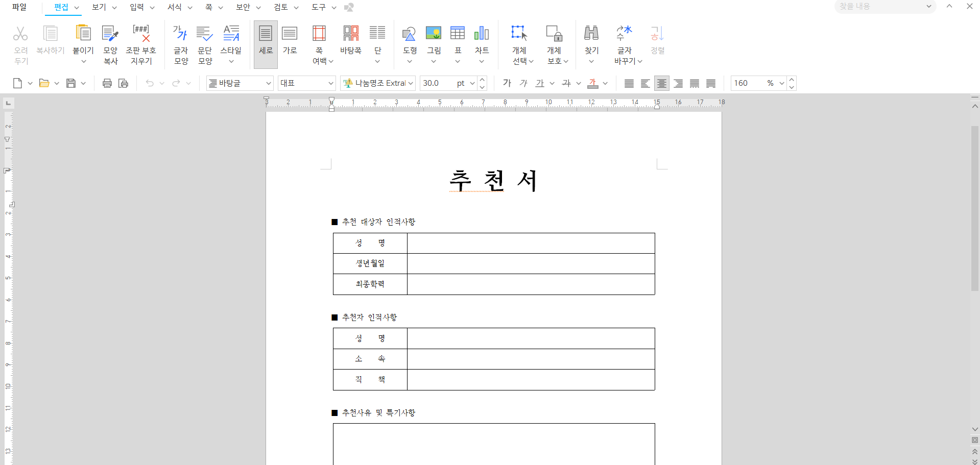Click the tab type selector on ruler corner
Screen dimensions: 980x465
pyautogui.click(x=8, y=103)
